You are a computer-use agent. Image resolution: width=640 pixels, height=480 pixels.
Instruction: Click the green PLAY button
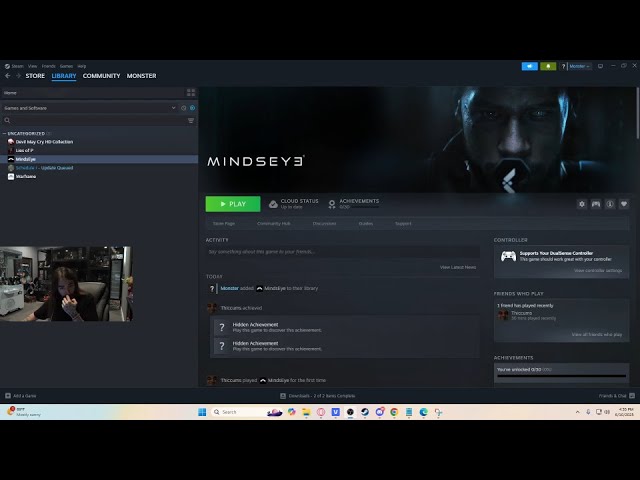point(233,204)
